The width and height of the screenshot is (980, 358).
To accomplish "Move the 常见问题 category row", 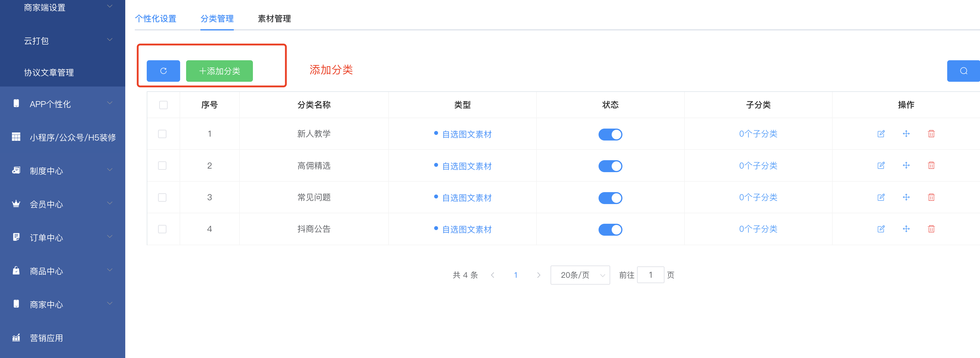I will click(x=906, y=197).
